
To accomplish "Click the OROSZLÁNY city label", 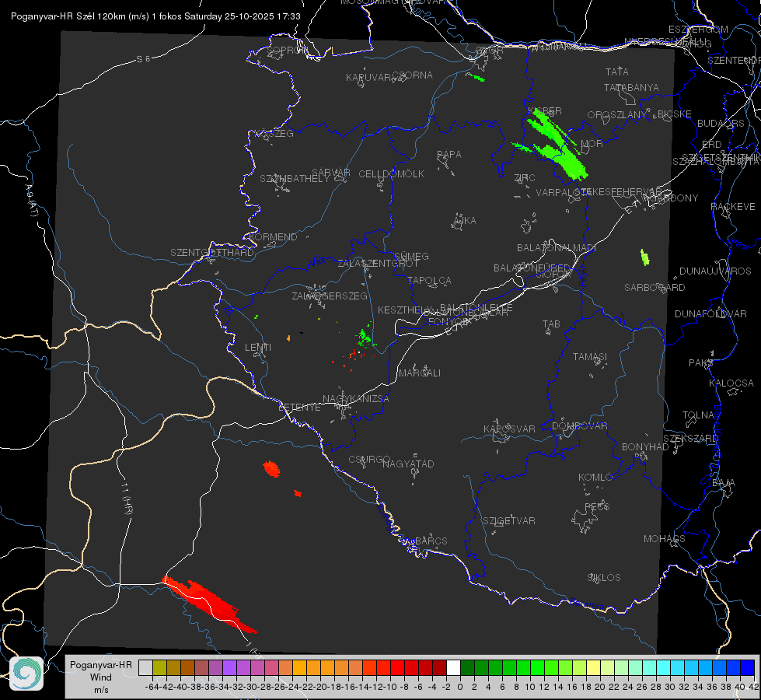I will pos(617,115).
